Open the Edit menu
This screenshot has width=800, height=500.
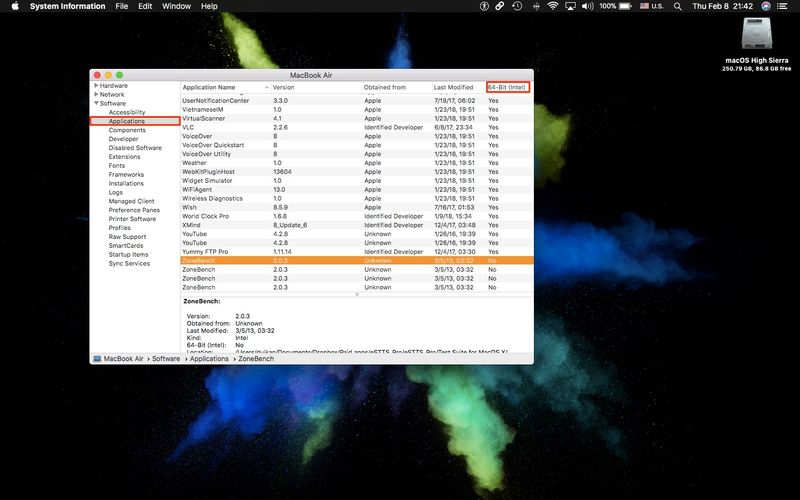(145, 6)
